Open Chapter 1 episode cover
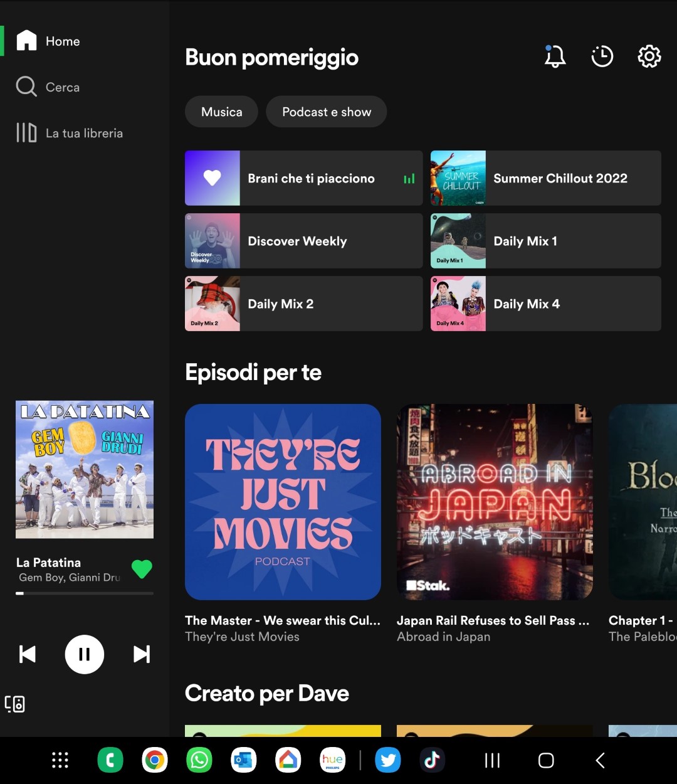 pyautogui.click(x=643, y=502)
